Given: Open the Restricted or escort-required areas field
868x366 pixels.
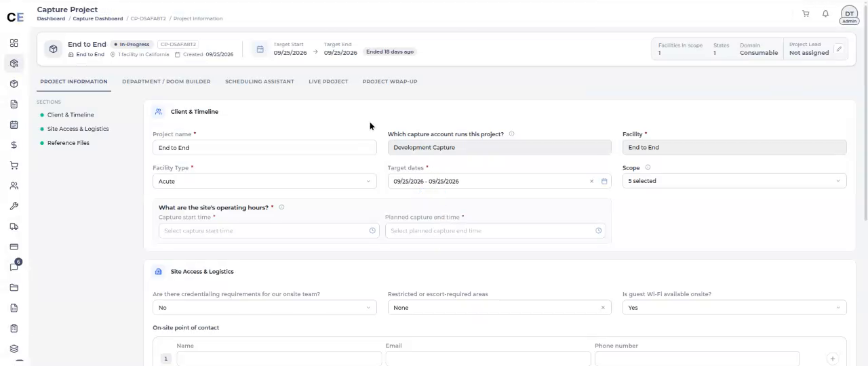Looking at the screenshot, I should [499, 308].
